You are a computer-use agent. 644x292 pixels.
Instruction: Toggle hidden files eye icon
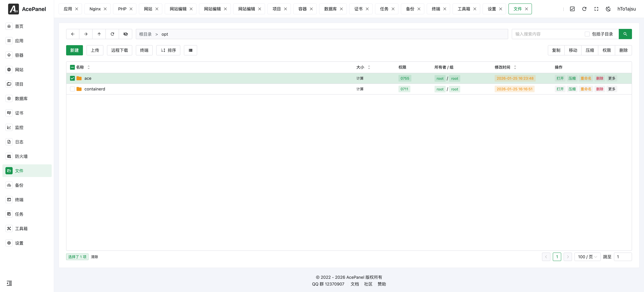click(125, 34)
